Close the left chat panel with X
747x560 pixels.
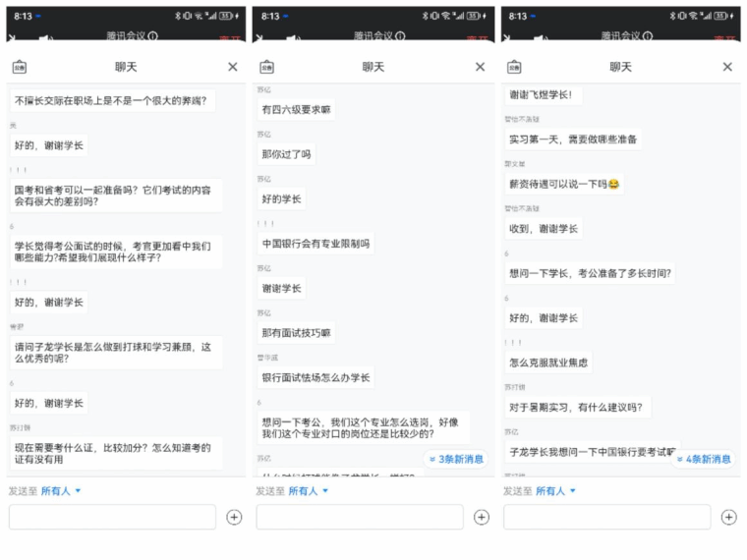click(x=233, y=67)
